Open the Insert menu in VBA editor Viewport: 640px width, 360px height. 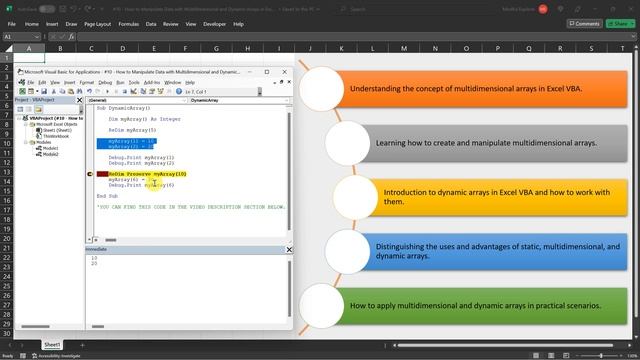click(x=69, y=82)
